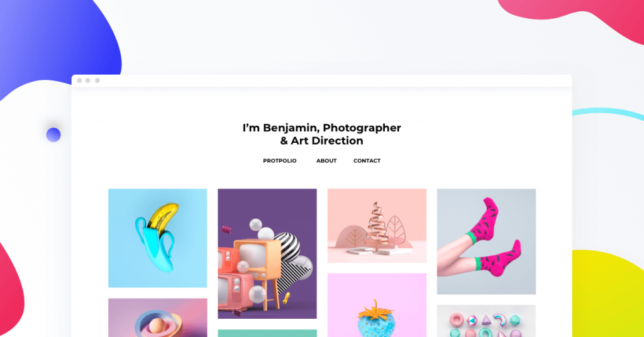Viewport: 644px width, 337px height.
Task: Go to the ABOUT page
Action: pyautogui.click(x=326, y=160)
